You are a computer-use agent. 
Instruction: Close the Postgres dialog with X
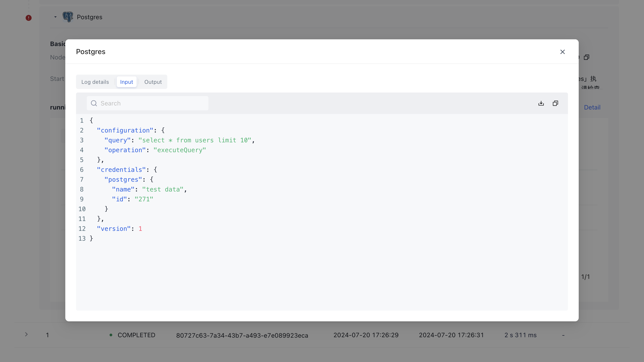[x=562, y=52]
